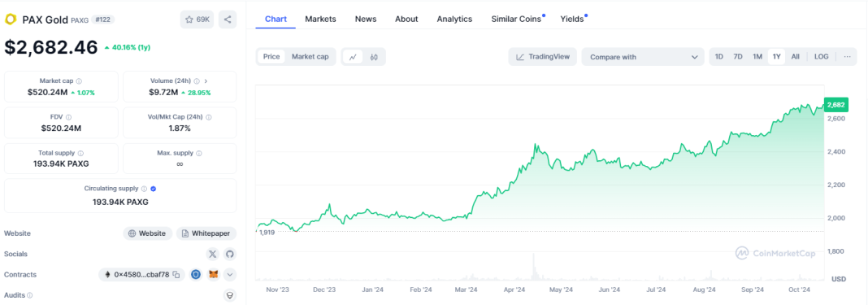
Task: Expand more contracts chevron
Action: [230, 275]
